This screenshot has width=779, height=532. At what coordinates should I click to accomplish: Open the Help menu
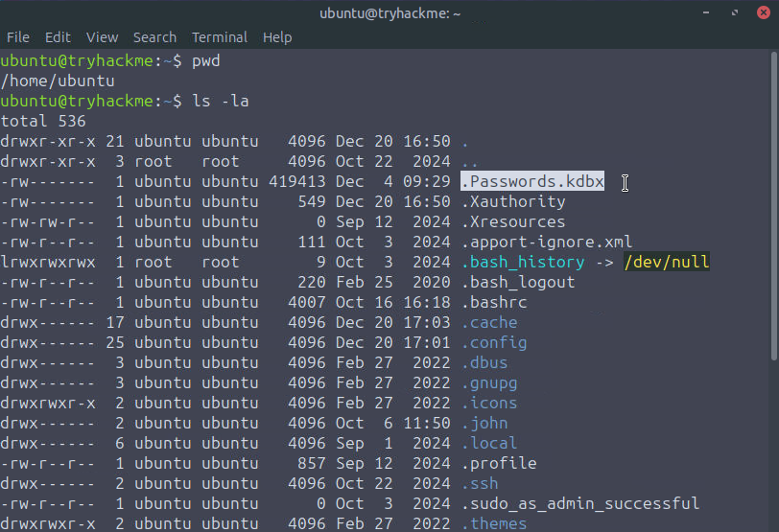(277, 37)
